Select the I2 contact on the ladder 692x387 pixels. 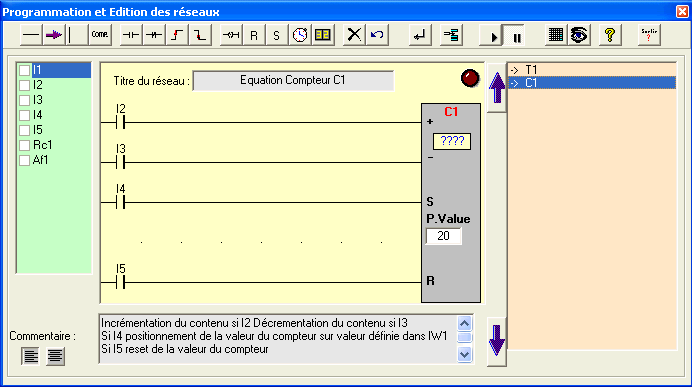coord(120,122)
